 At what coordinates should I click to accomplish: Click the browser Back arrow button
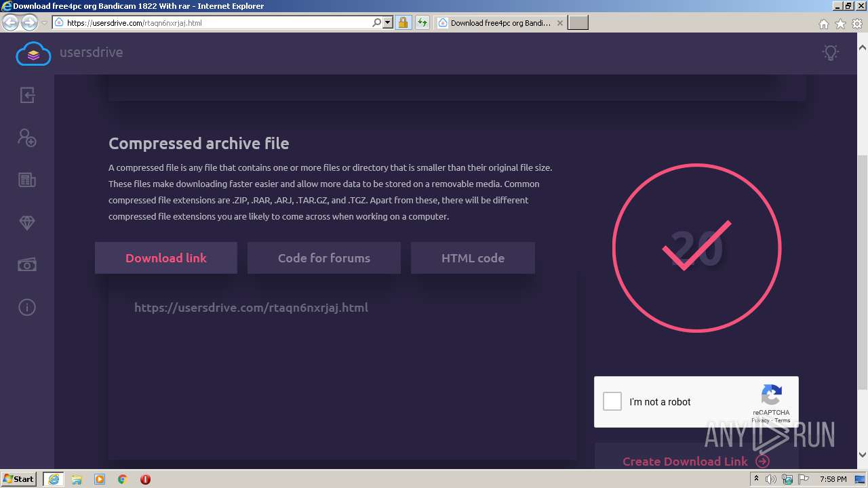pyautogui.click(x=10, y=22)
